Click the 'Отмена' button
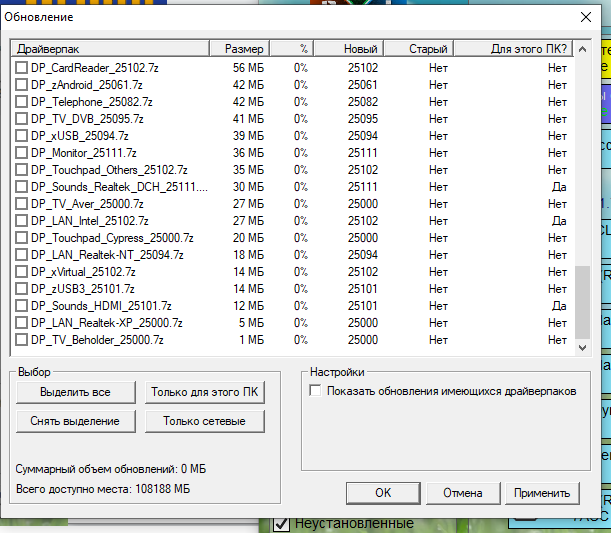 [463, 492]
